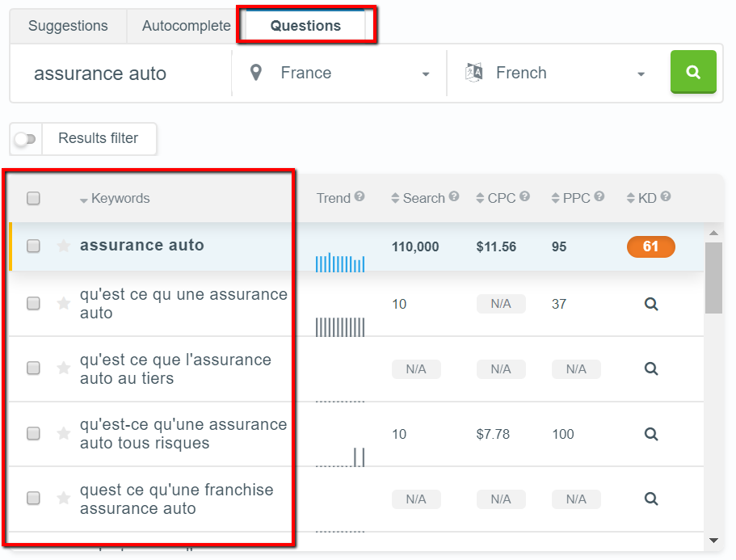
Task: Open the France location dropdown
Action: point(339,74)
